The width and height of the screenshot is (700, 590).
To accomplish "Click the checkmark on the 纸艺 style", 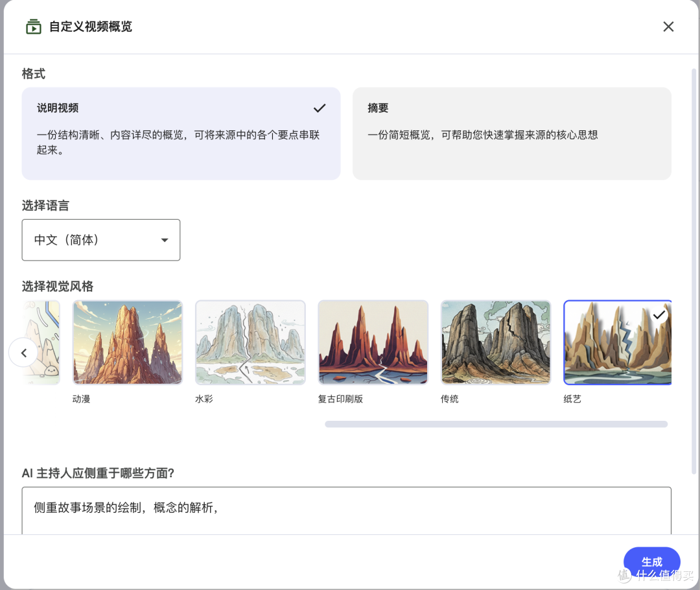I will pos(660,316).
